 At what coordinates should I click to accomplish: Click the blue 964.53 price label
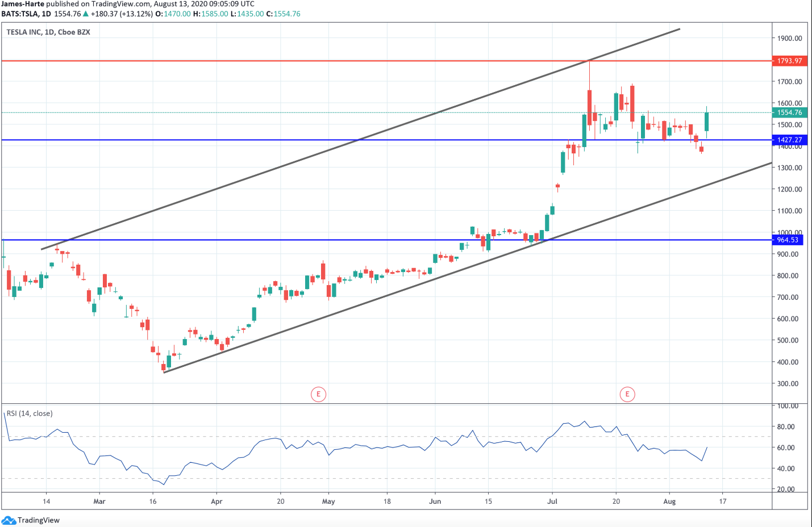[788, 240]
